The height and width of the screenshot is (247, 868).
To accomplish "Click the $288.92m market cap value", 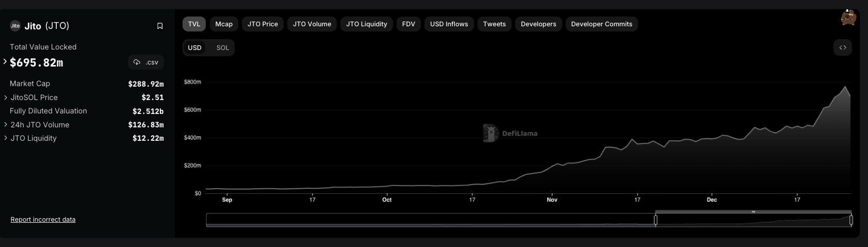I will point(146,84).
